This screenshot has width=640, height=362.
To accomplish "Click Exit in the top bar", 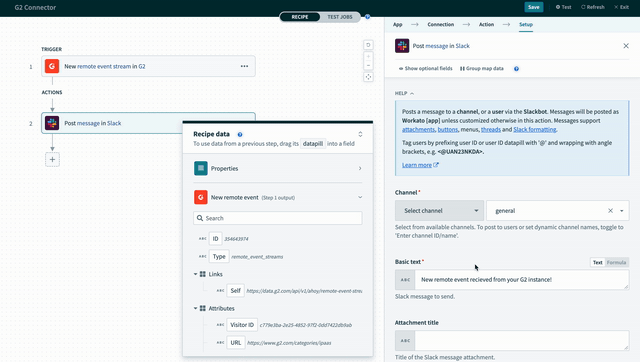I will (621, 7).
